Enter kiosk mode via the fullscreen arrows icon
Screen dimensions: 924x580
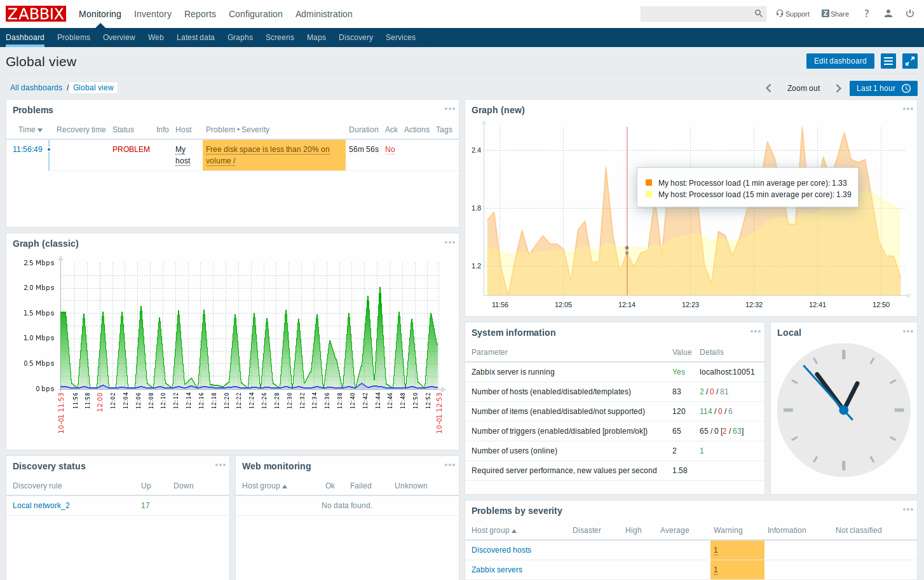point(910,61)
